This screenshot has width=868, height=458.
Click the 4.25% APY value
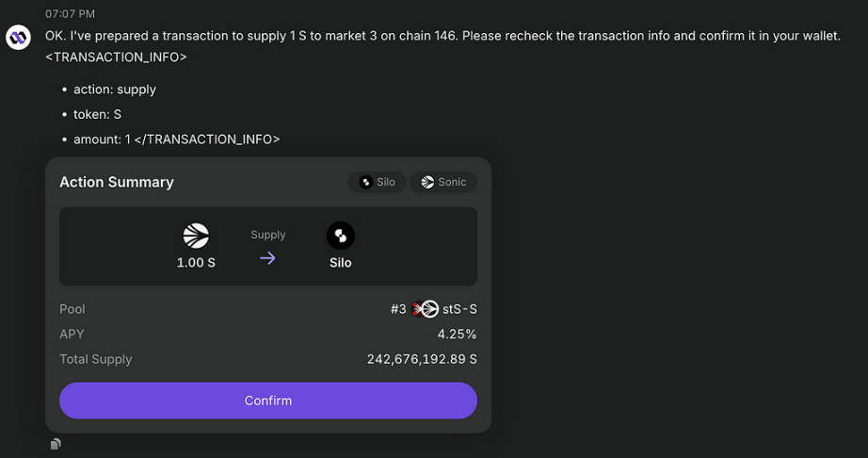tap(457, 334)
